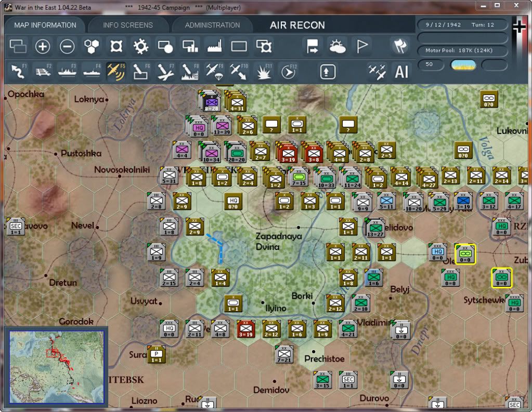Toggle the rectangle-with-circle map overlay
532x412 pixels.
tap(165, 46)
